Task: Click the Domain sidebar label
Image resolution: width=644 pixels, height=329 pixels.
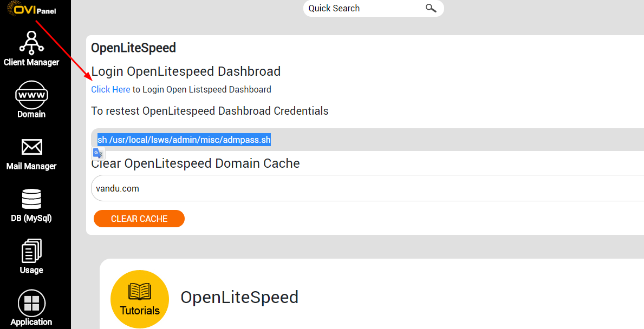Action: [31, 114]
